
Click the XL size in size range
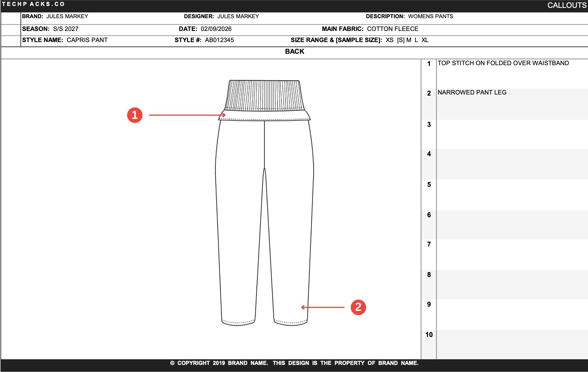click(x=425, y=40)
